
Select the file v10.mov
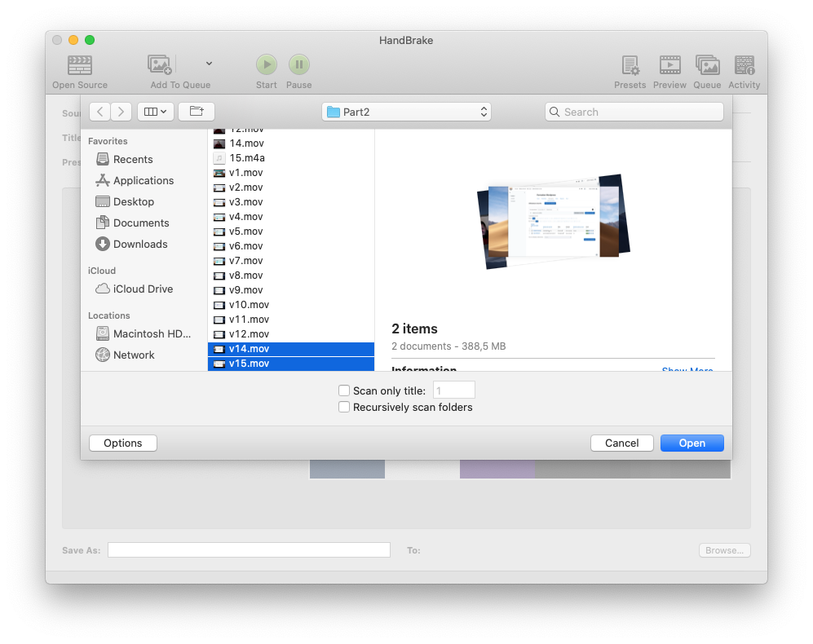[291, 305]
